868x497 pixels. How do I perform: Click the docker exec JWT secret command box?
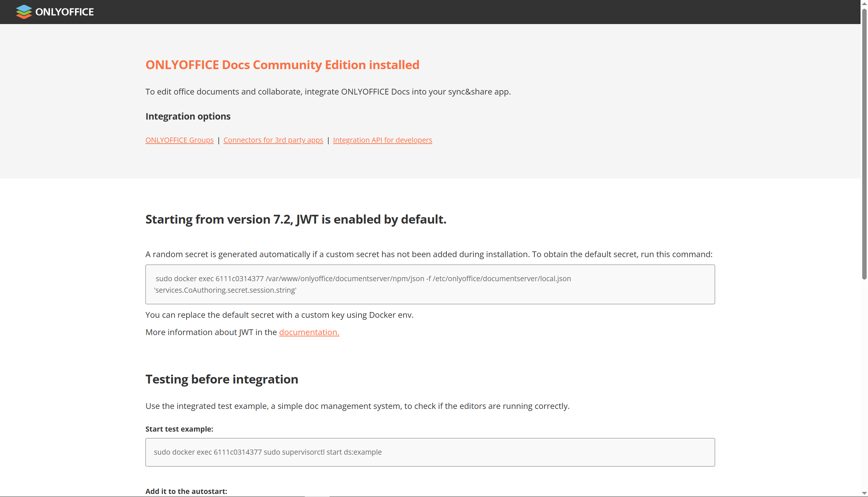pyautogui.click(x=430, y=284)
